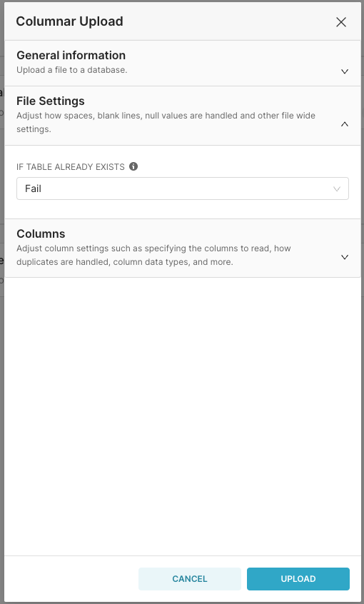The width and height of the screenshot is (364, 604).
Task: Select the File Settings heading
Action: [x=51, y=101]
